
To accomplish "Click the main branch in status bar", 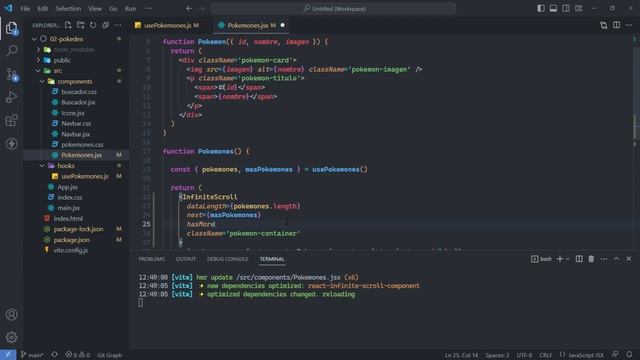I will [32, 355].
